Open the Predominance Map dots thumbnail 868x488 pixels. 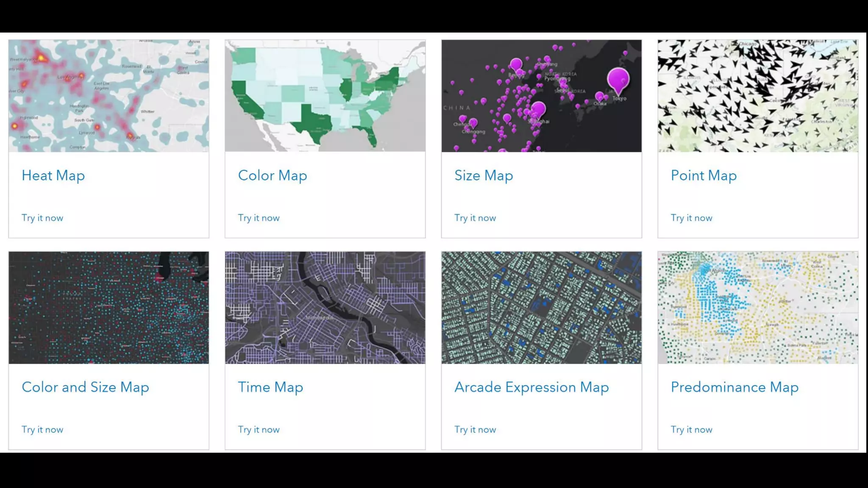758,308
